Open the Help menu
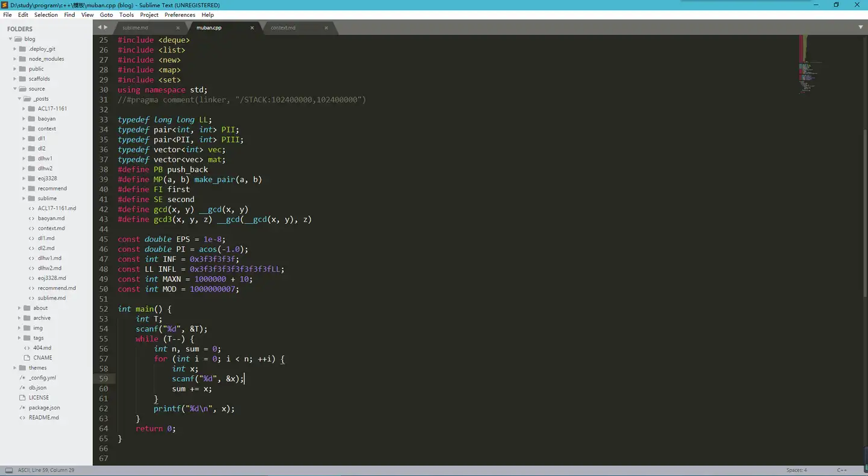The image size is (868, 476). point(207,14)
